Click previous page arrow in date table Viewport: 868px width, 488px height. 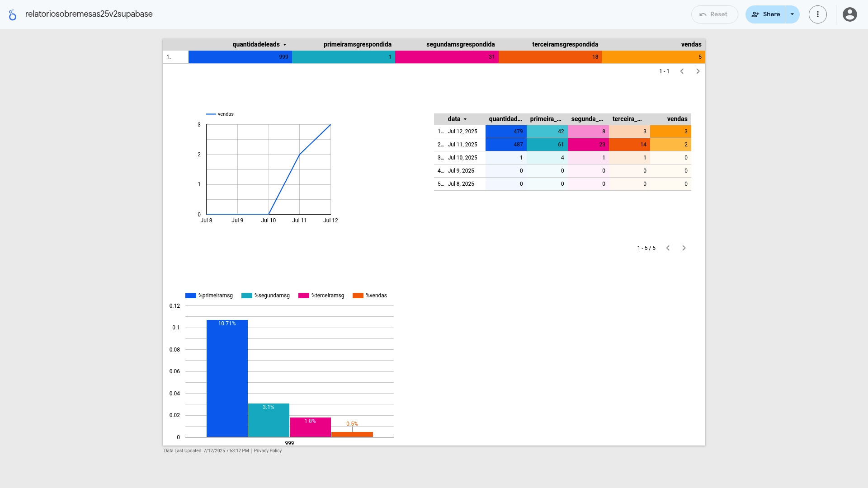click(x=668, y=248)
